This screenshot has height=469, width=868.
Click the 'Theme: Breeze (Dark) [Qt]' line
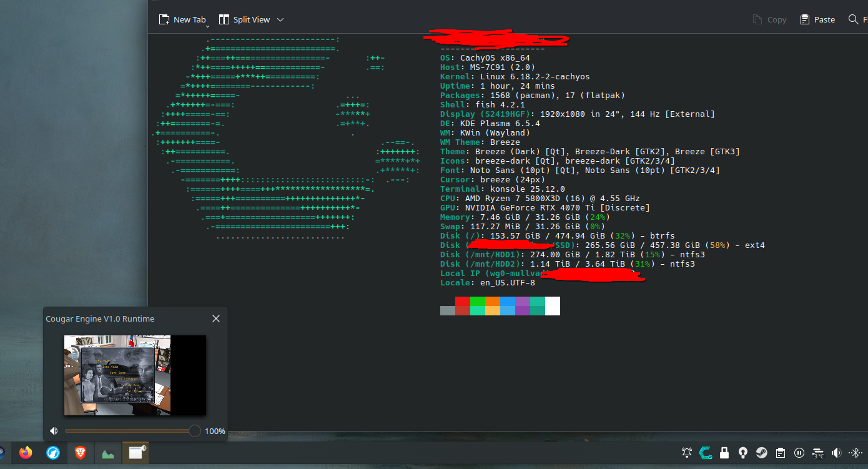pos(590,152)
